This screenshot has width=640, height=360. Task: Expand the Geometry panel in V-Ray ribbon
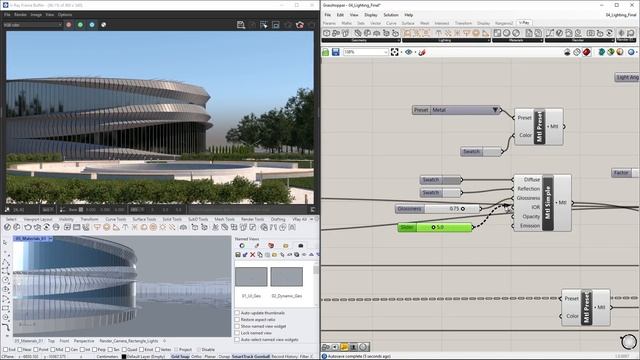pyautogui.click(x=360, y=40)
